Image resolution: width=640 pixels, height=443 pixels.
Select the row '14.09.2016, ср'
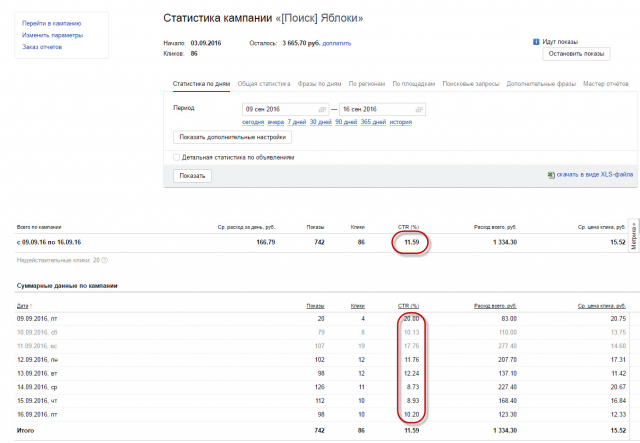(x=322, y=387)
